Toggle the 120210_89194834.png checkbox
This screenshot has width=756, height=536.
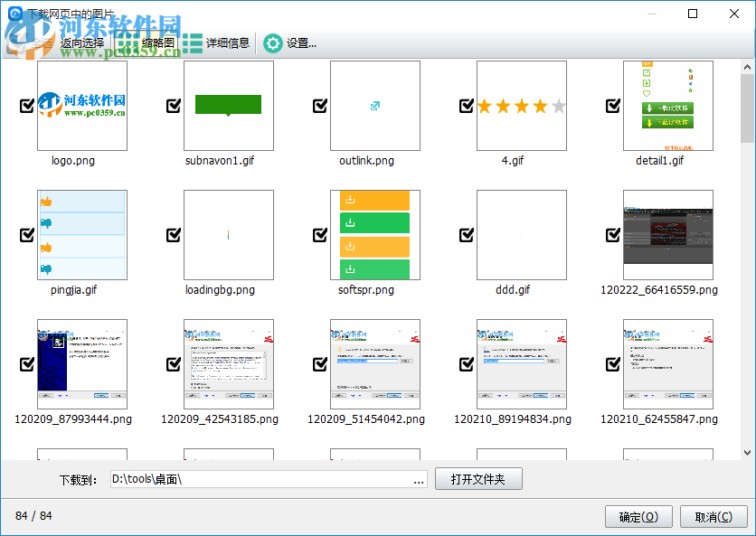467,364
